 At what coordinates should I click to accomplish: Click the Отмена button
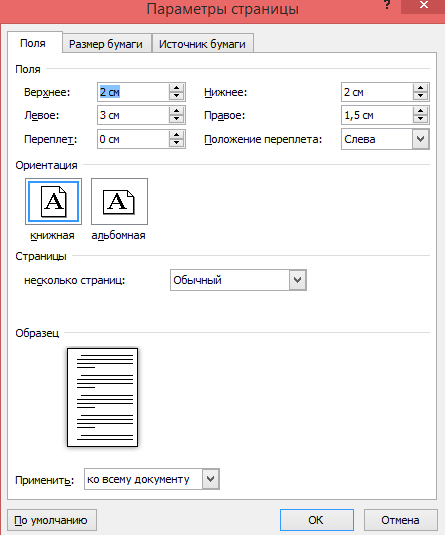(400, 520)
